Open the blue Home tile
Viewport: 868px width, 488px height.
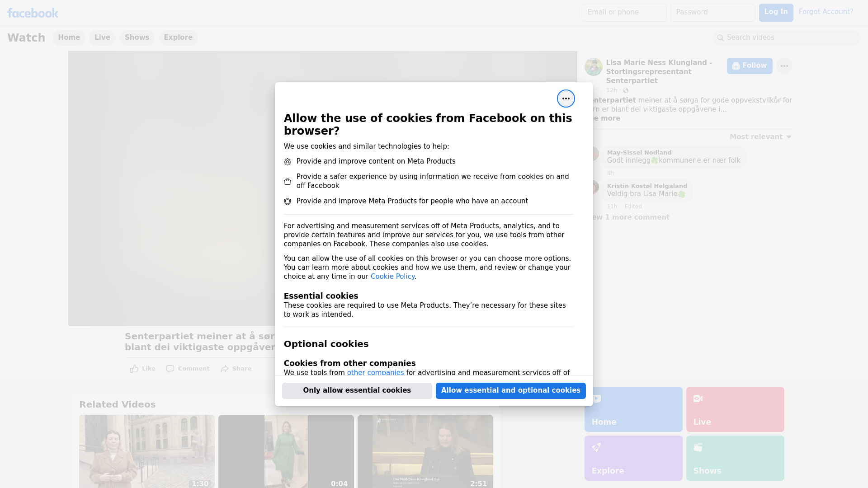633,409
